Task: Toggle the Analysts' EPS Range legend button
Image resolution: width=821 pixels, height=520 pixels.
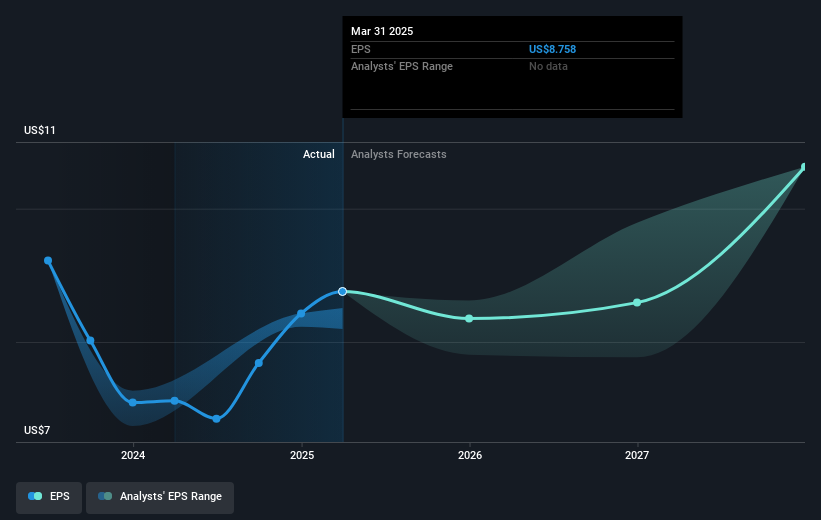Action: tap(160, 497)
